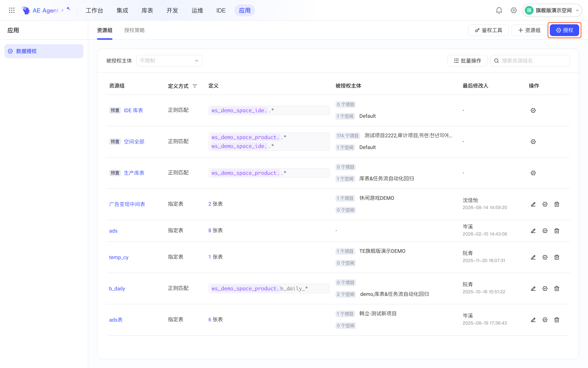Open the 工作台 menu
Screen dimensions: 588x368
(94, 10)
